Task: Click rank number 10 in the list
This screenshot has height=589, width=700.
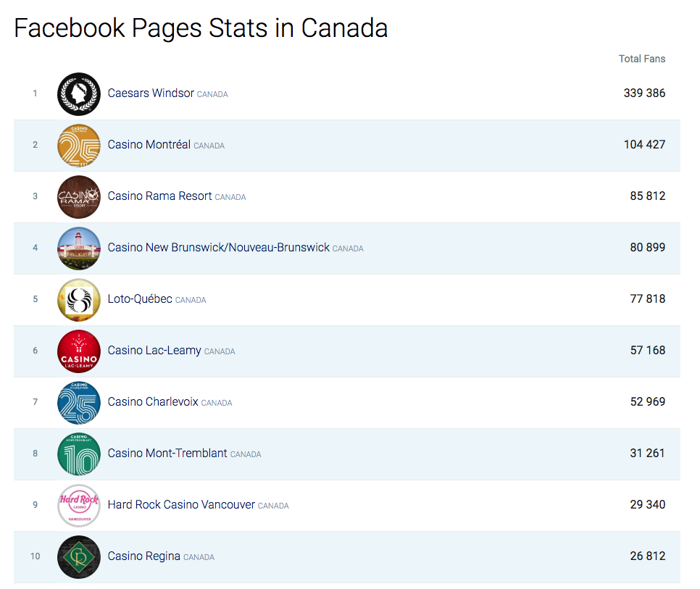Action: (36, 556)
